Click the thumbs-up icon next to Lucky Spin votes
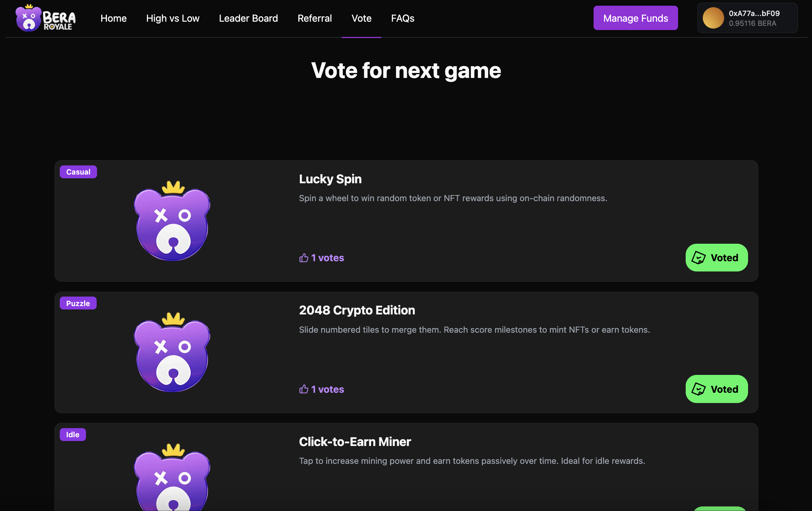 tap(303, 257)
